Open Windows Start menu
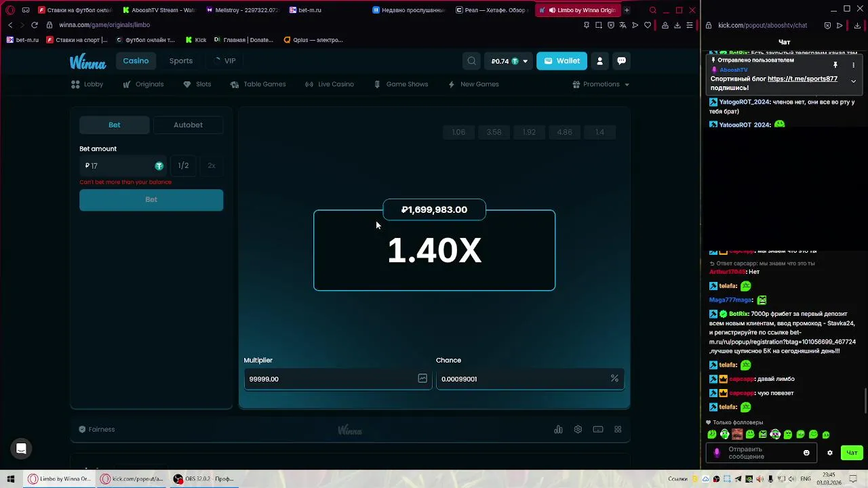Image resolution: width=868 pixels, height=488 pixels. [x=10, y=479]
